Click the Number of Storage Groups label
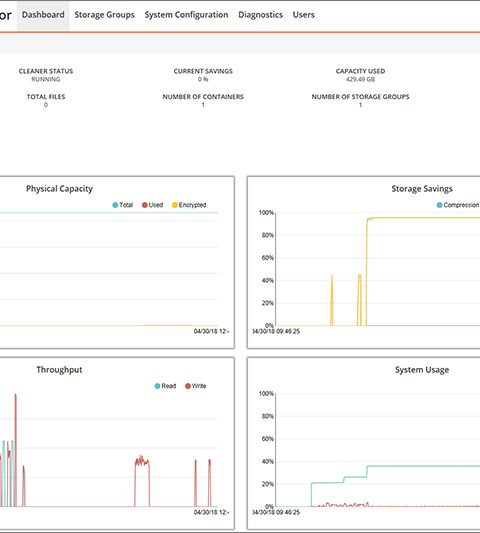480x533 pixels. coord(360,97)
